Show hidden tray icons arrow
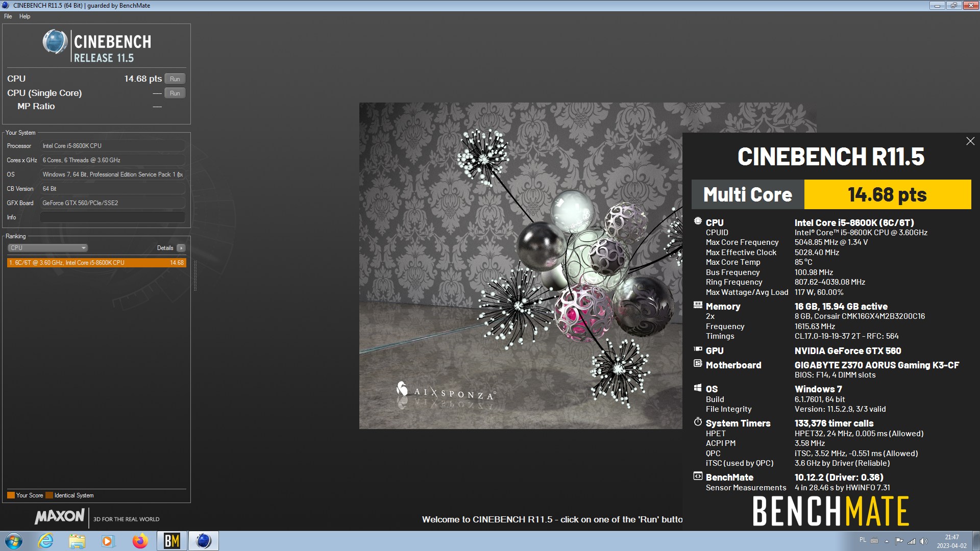Viewport: 980px width, 551px height. tap(887, 541)
